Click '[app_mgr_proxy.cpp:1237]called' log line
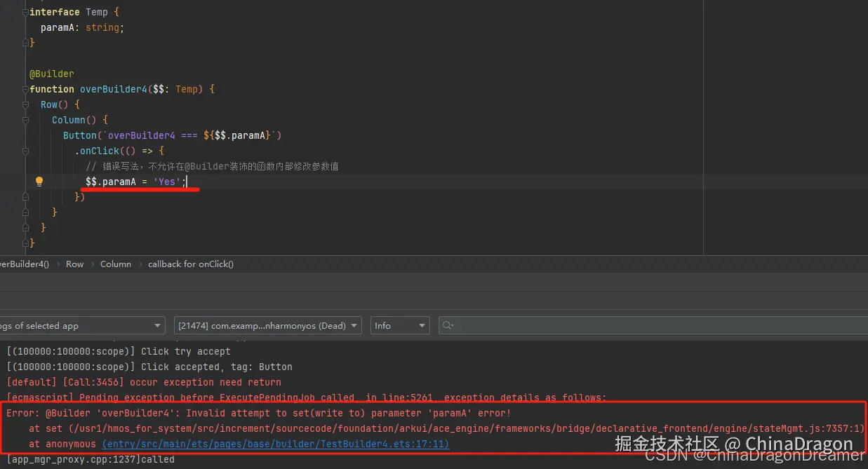This screenshot has width=868, height=469. pyautogui.click(x=91, y=459)
